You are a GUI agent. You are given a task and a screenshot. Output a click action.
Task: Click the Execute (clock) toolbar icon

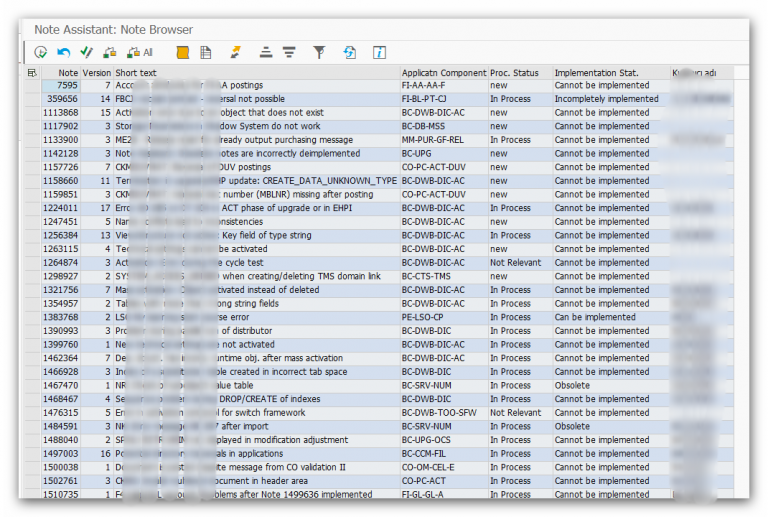[41, 52]
